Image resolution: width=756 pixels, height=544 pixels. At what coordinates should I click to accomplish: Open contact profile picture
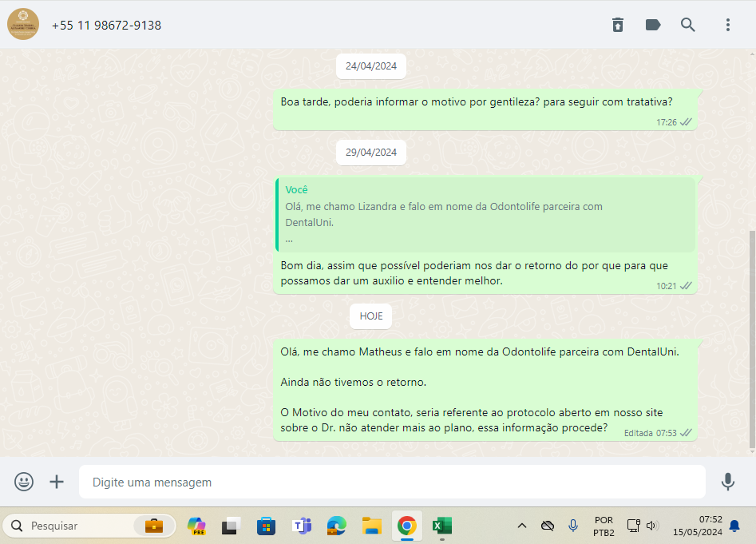(23, 25)
